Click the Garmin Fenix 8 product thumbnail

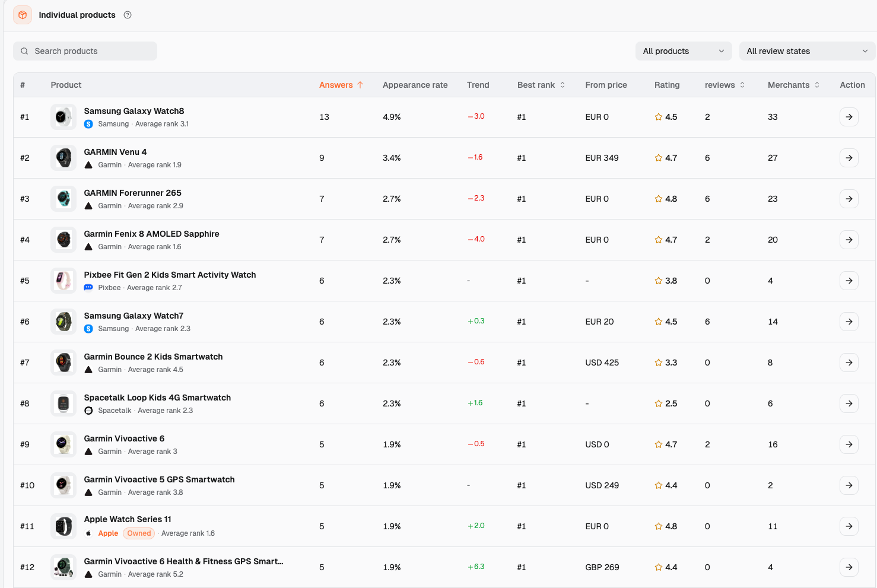(x=63, y=240)
